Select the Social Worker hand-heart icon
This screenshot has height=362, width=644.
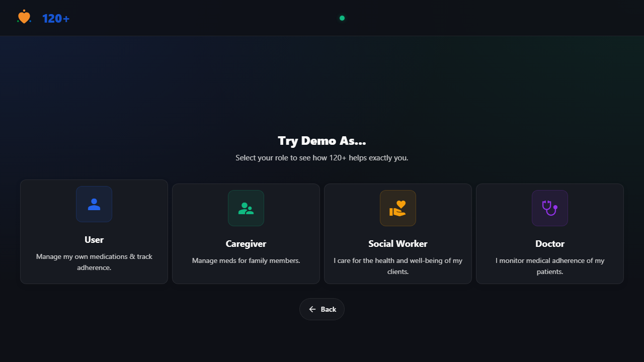click(397, 208)
